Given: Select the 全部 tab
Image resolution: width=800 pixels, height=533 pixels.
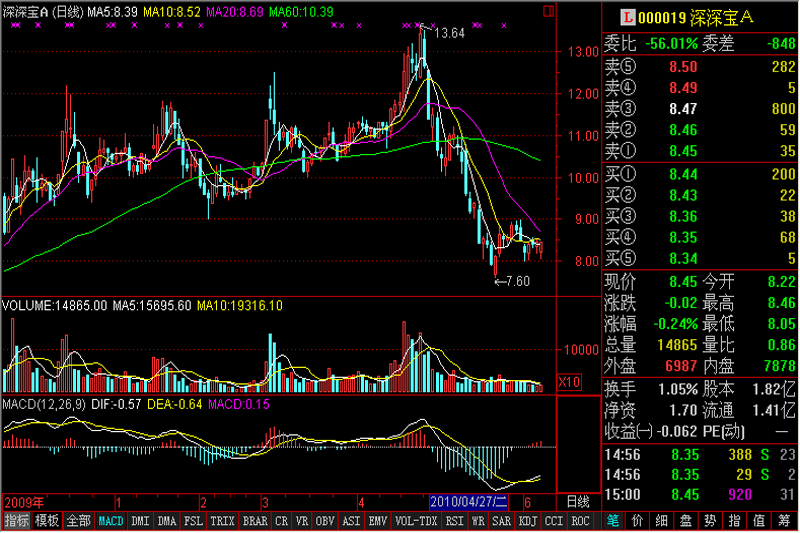Looking at the screenshot, I should [78, 521].
